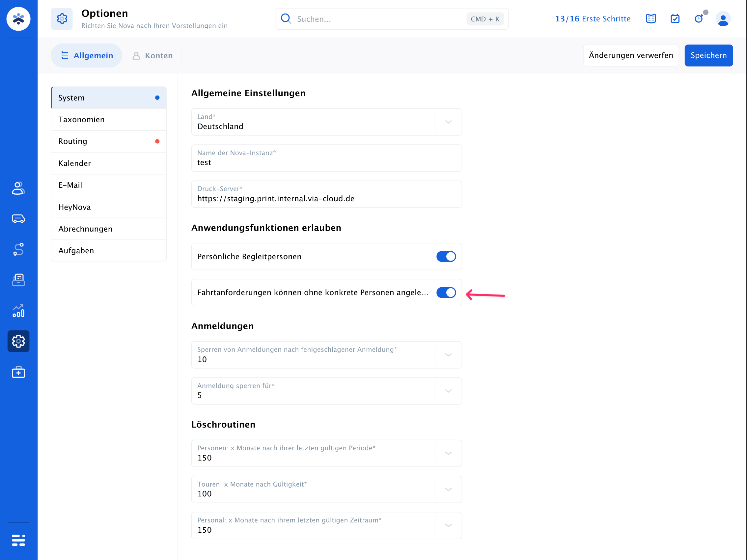The image size is (747, 560).
Task: Click the Optionen gear icon in header
Action: click(62, 19)
